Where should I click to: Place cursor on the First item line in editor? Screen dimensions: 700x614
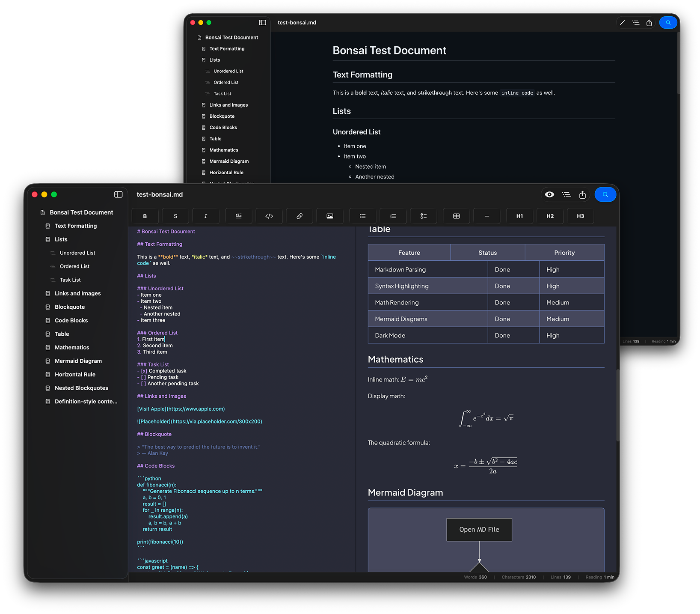(x=151, y=339)
